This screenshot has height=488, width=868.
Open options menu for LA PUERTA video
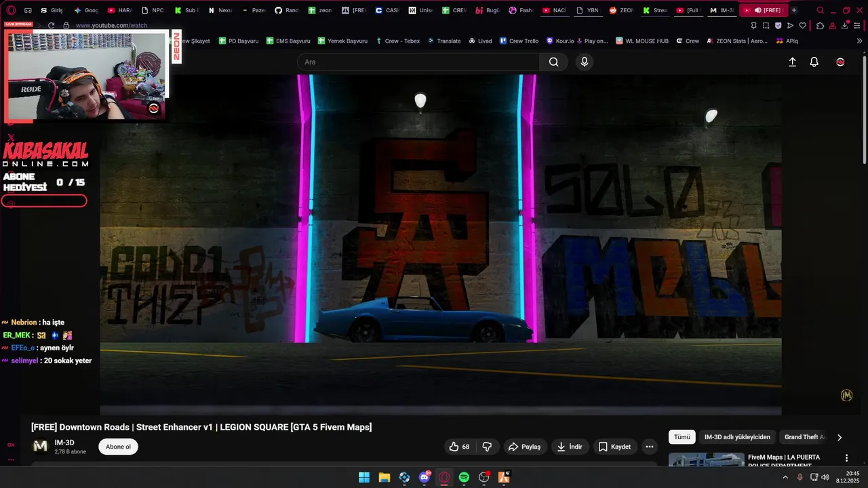coord(846,458)
